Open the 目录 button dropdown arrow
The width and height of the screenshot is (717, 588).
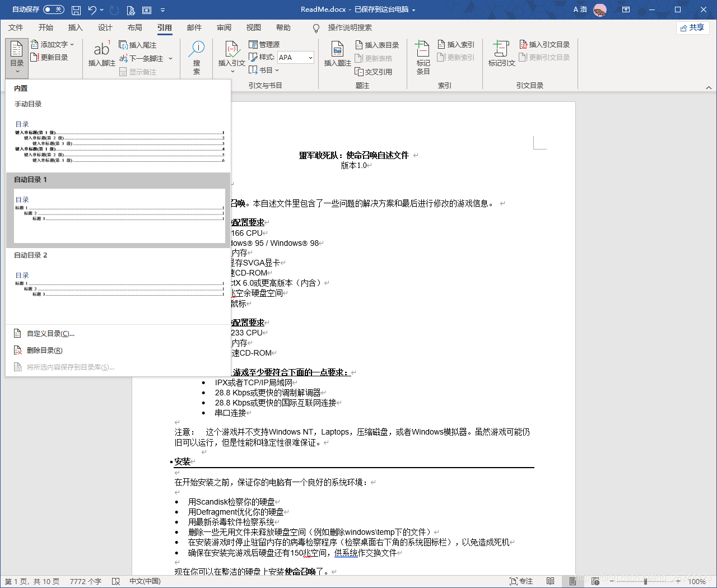click(x=17, y=72)
